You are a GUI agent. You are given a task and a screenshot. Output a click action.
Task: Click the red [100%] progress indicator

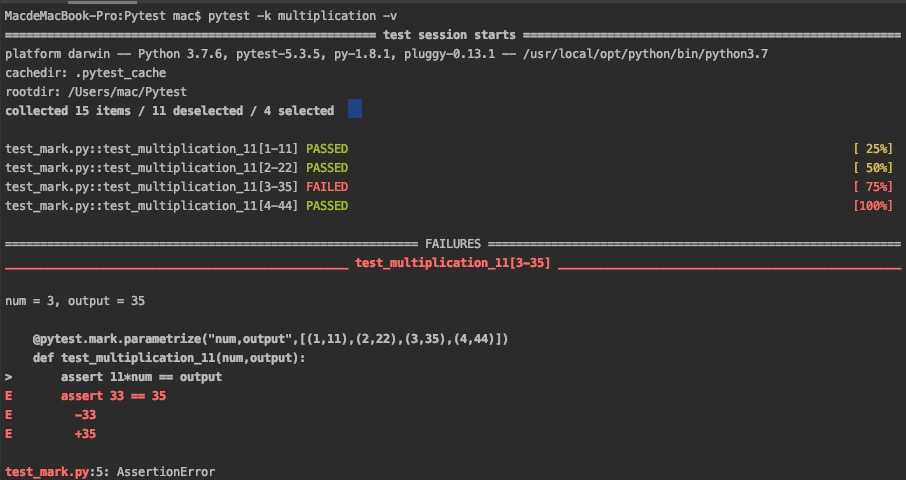[x=872, y=206]
